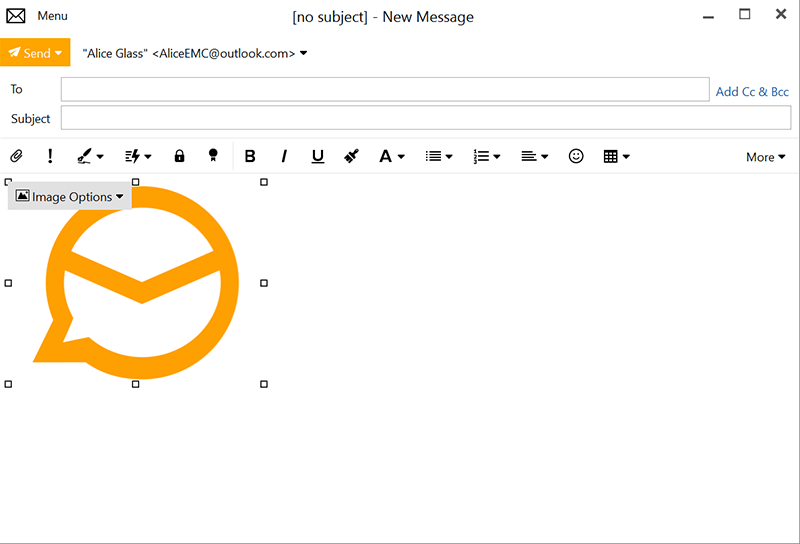Expand the font options dropdown arrow
This screenshot has width=800, height=544.
tap(401, 157)
